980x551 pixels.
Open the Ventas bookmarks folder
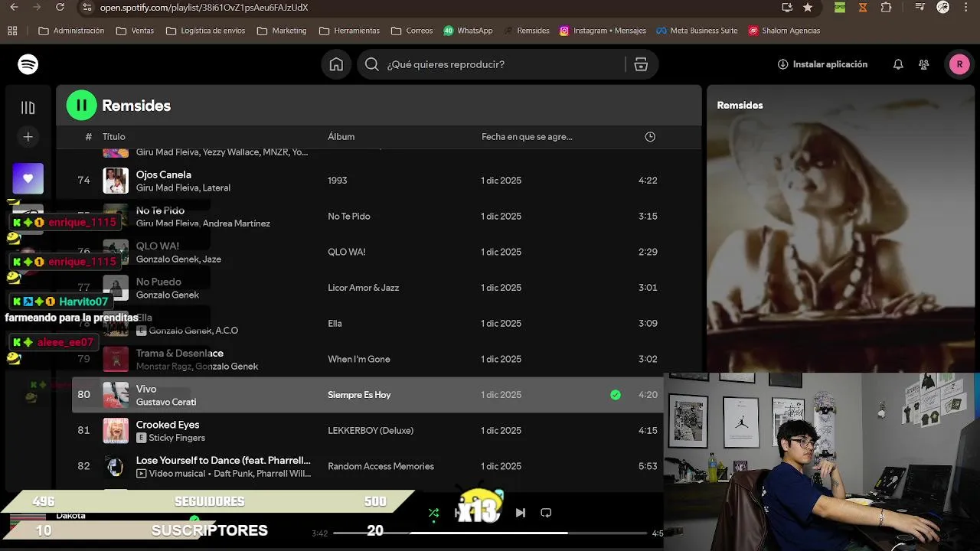click(x=135, y=31)
